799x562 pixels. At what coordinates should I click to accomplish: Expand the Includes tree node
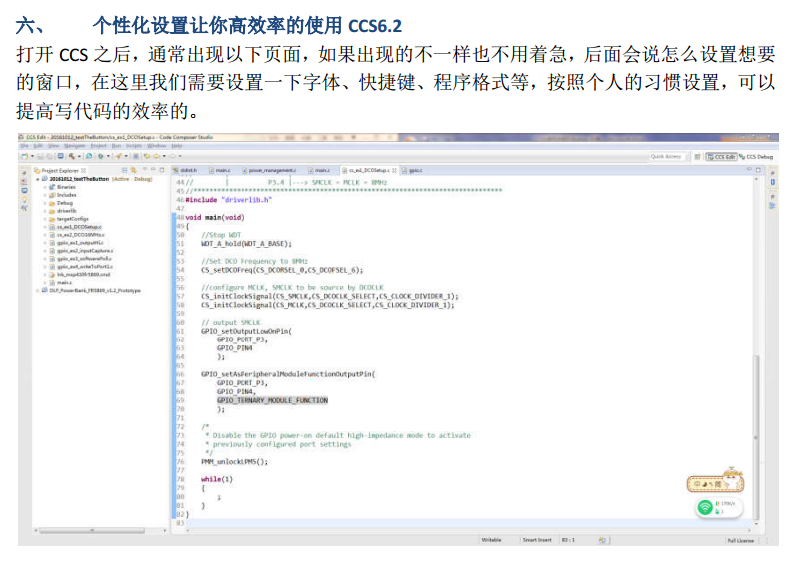click(x=45, y=195)
